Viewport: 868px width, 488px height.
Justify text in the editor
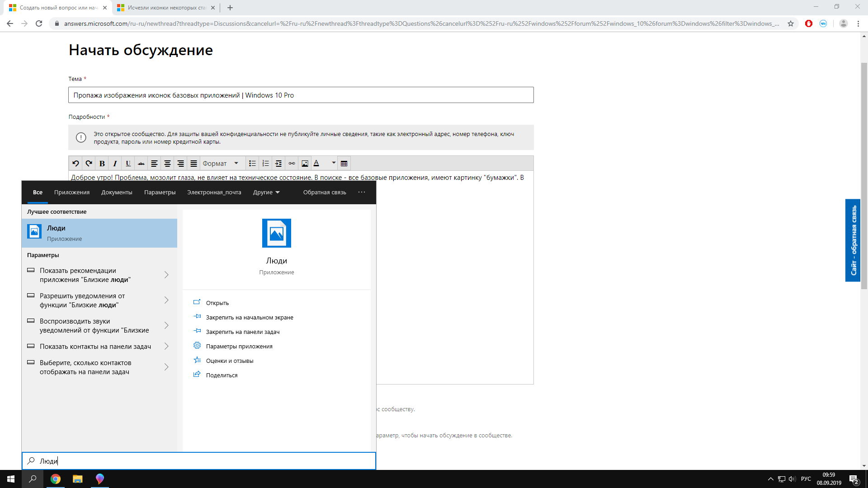coord(193,164)
